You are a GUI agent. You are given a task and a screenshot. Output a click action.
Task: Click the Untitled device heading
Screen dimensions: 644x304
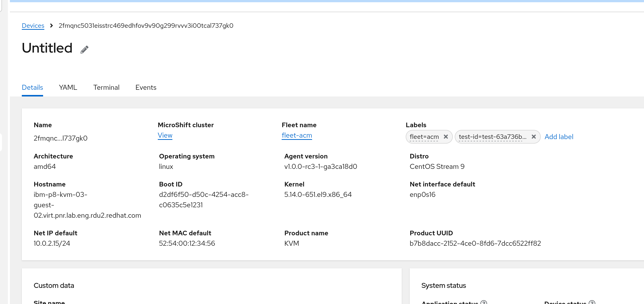click(x=47, y=48)
